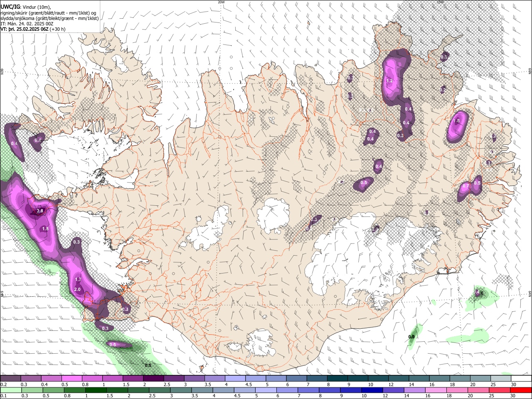Click the 2.8 snowfall value on the map

pyautogui.click(x=40, y=211)
